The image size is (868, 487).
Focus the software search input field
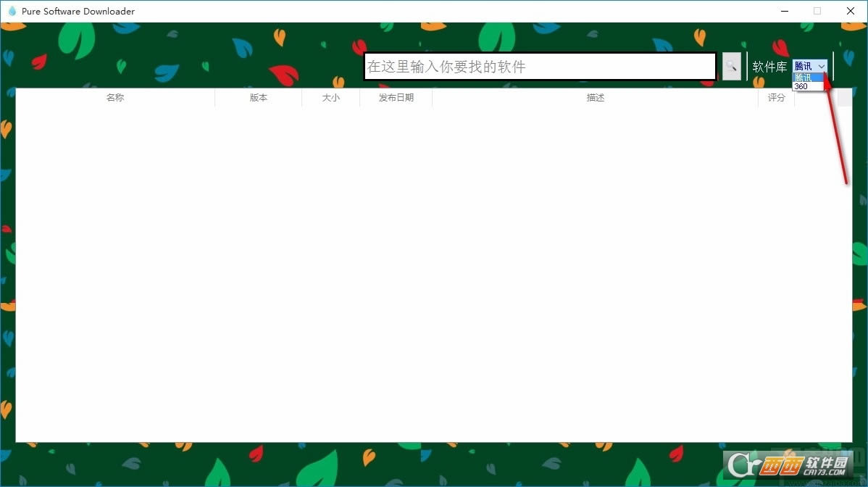pyautogui.click(x=540, y=67)
